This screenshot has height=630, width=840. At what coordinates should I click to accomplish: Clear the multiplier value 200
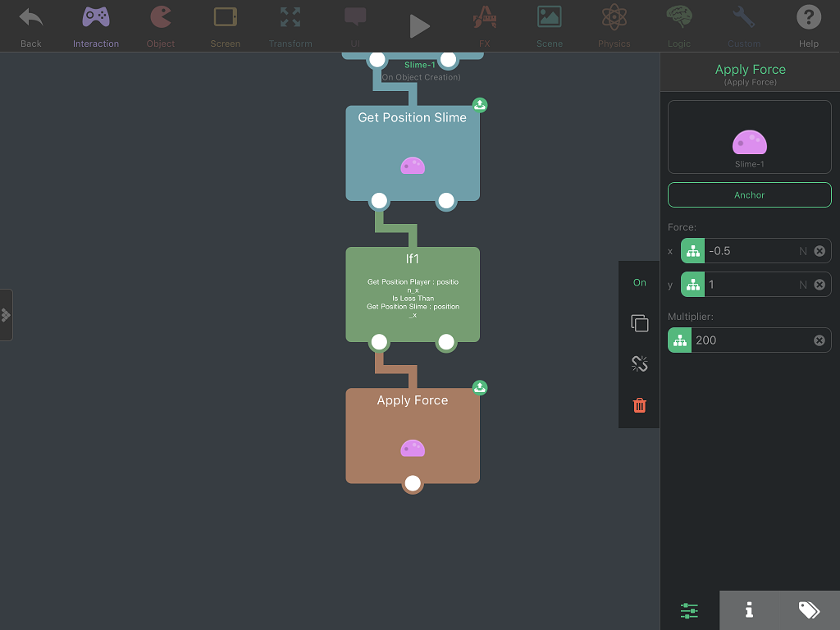[819, 340]
